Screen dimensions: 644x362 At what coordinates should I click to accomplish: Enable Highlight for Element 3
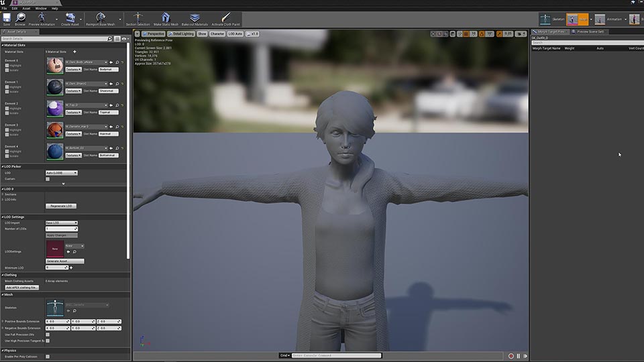[x=7, y=130]
